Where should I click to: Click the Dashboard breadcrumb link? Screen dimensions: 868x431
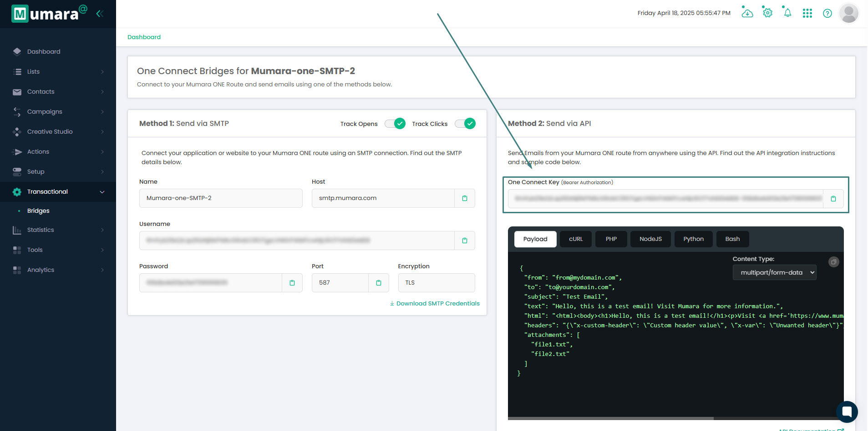pyautogui.click(x=144, y=37)
